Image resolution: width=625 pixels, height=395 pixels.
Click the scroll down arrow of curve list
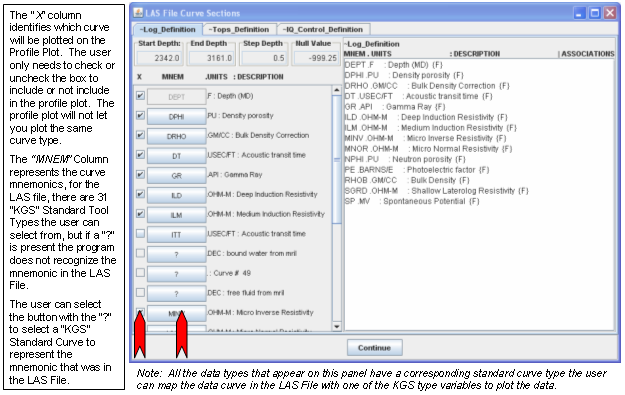(337, 326)
